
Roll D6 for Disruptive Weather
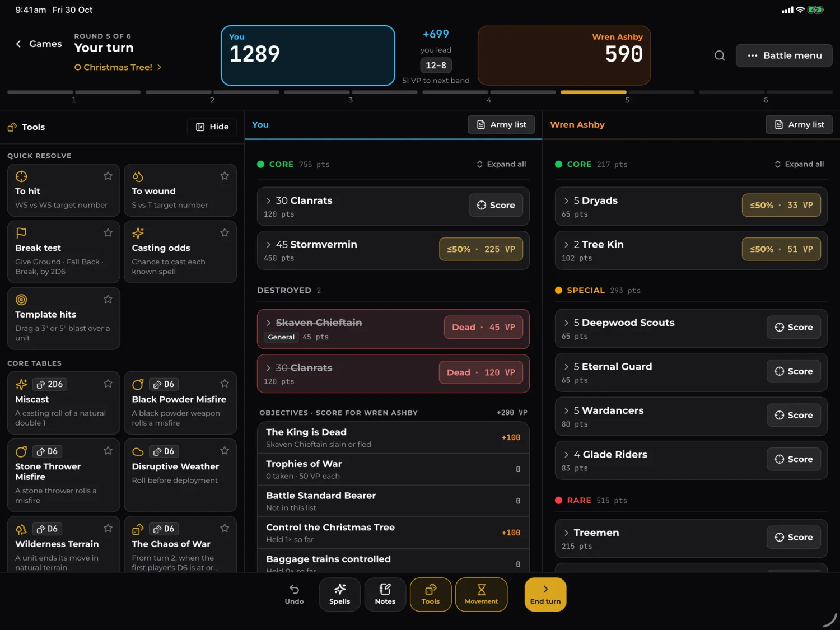click(x=164, y=451)
